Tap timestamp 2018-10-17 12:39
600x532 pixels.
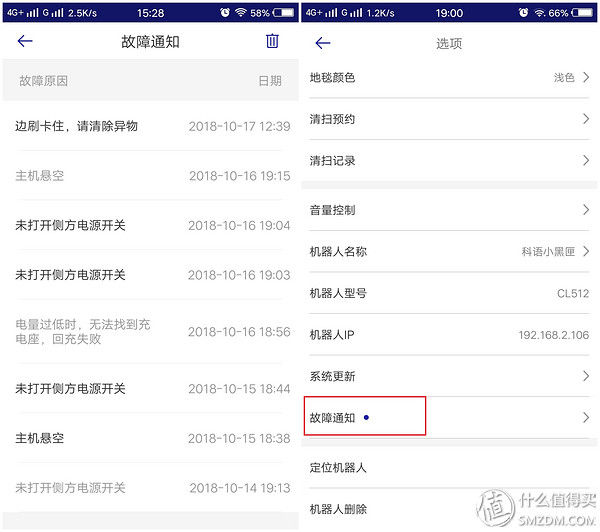click(x=240, y=126)
